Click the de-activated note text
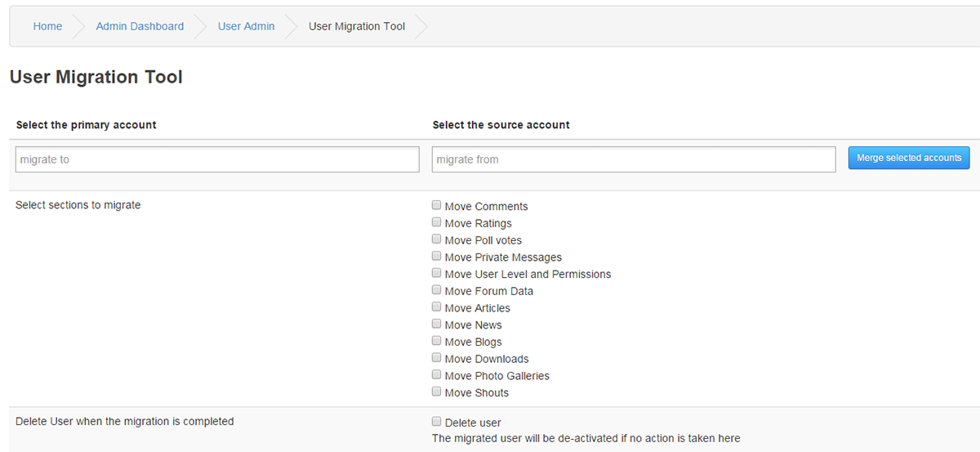 click(x=586, y=438)
